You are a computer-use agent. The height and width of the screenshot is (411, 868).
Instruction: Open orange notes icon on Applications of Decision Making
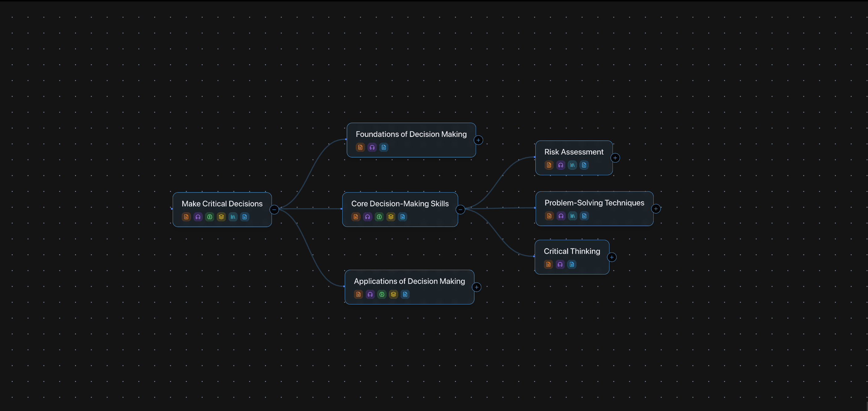[x=359, y=294]
